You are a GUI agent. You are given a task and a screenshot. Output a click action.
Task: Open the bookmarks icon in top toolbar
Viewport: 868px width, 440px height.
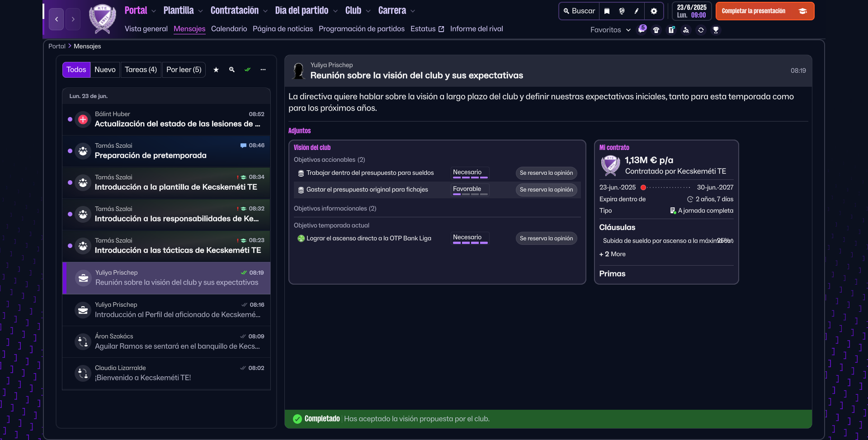[x=607, y=11]
